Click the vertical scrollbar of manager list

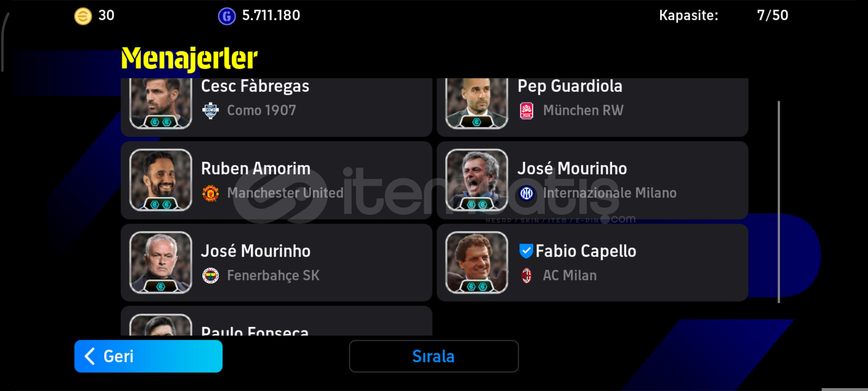(779, 202)
